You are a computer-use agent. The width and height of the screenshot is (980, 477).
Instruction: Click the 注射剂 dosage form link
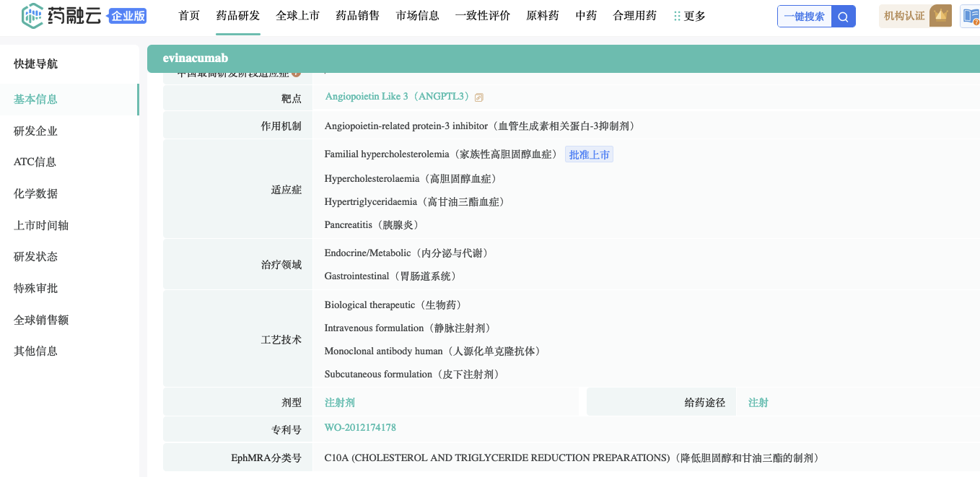339,403
